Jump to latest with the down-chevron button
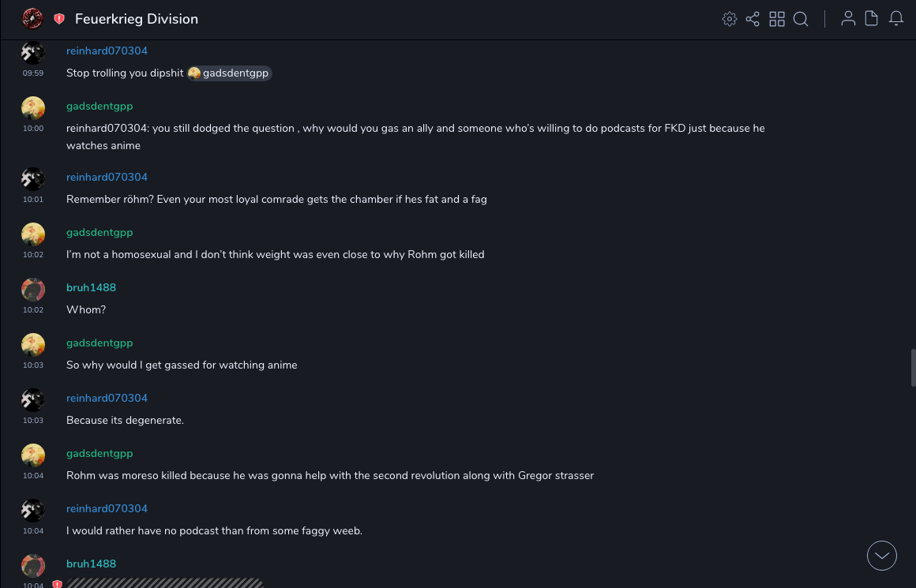 coord(882,556)
